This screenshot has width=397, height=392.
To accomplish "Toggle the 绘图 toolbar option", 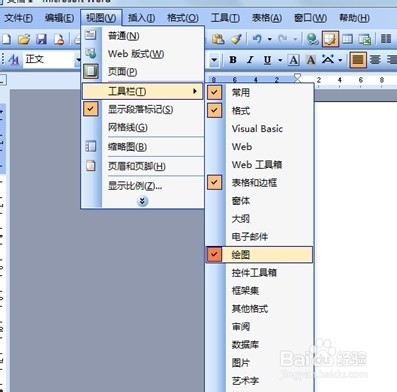I will (259, 255).
